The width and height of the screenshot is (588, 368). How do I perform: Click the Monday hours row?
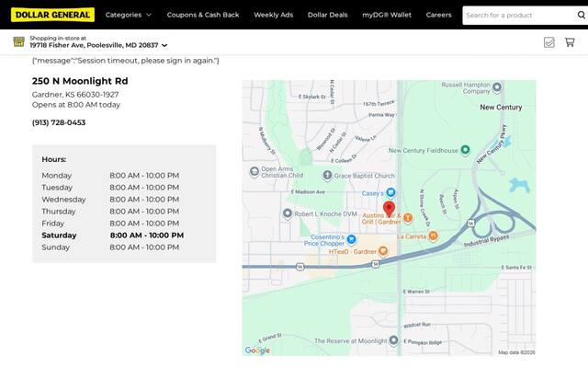point(110,176)
